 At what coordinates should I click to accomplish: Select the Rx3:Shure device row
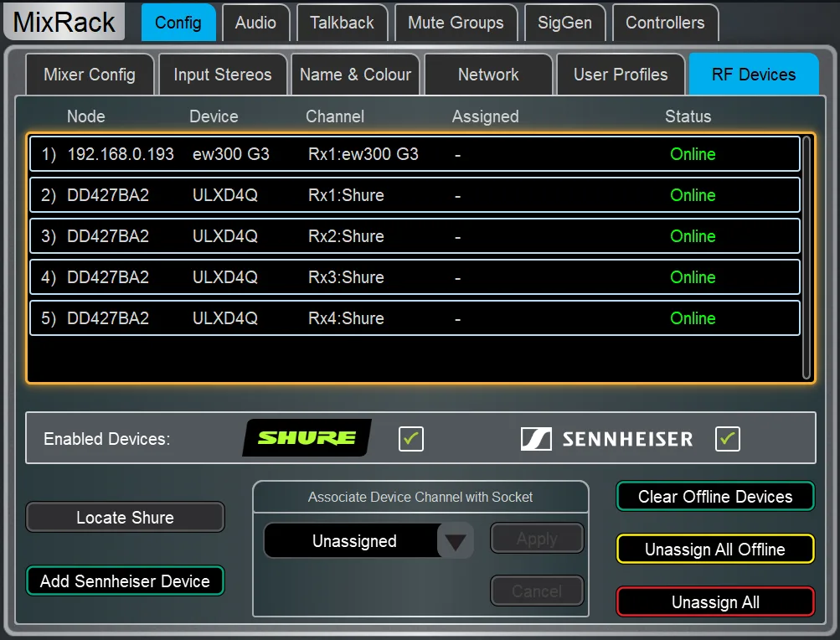coord(415,277)
